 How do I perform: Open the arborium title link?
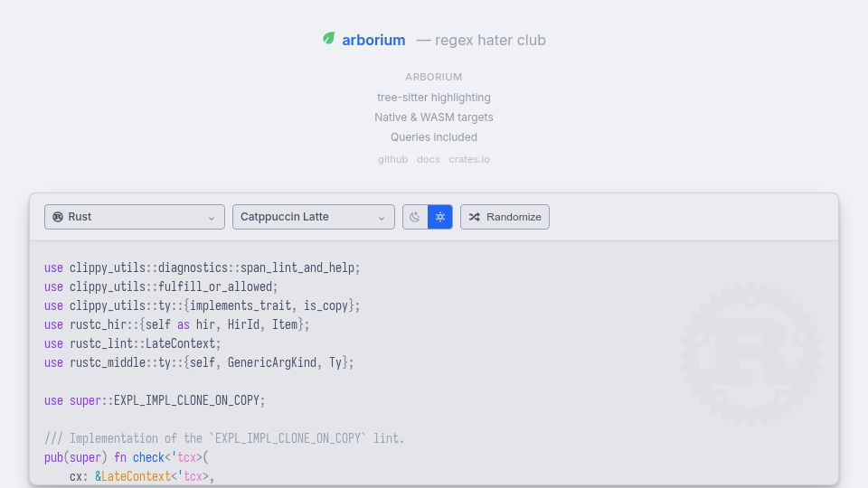pos(373,40)
